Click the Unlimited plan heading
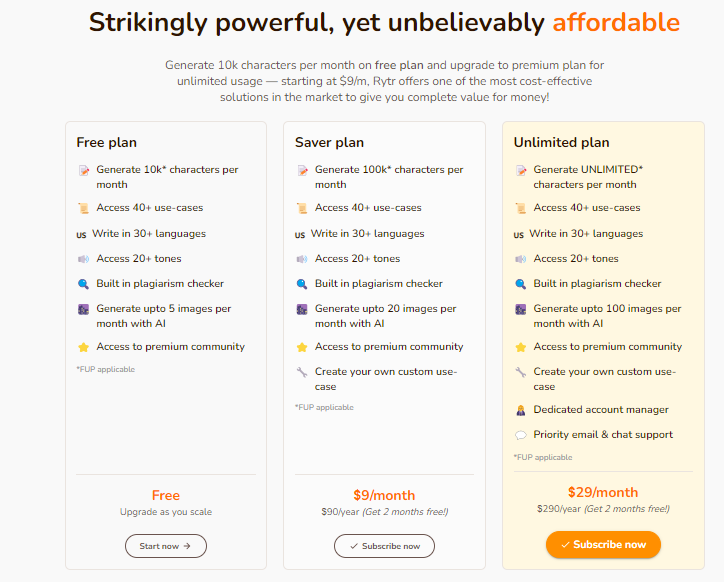Screen dimensions: 724x582 click(x=561, y=142)
